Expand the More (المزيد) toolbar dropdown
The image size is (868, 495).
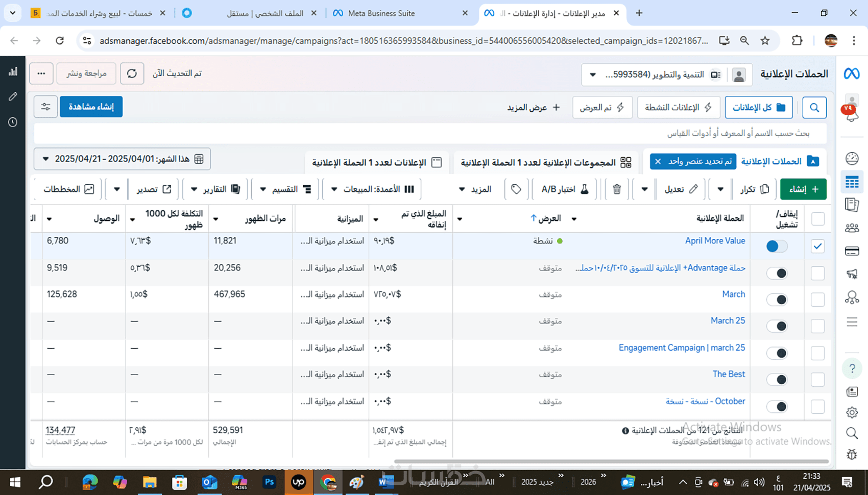pos(475,189)
